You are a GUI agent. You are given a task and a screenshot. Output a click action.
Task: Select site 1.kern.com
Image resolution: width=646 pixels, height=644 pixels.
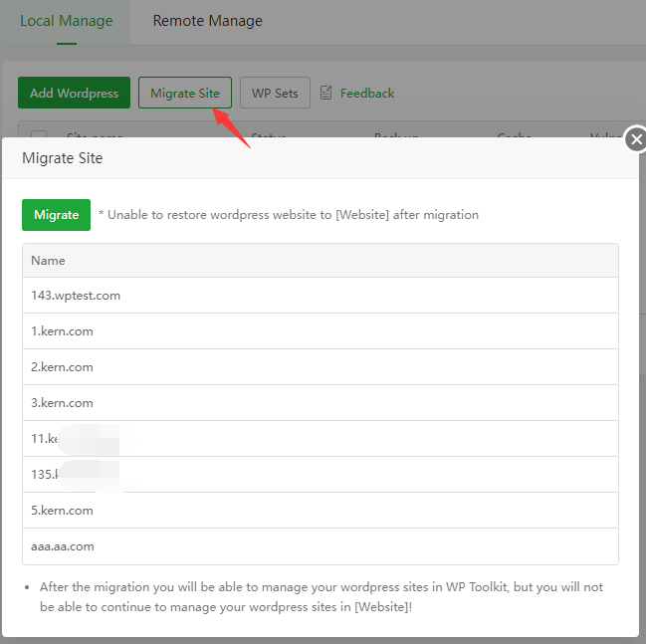62,331
